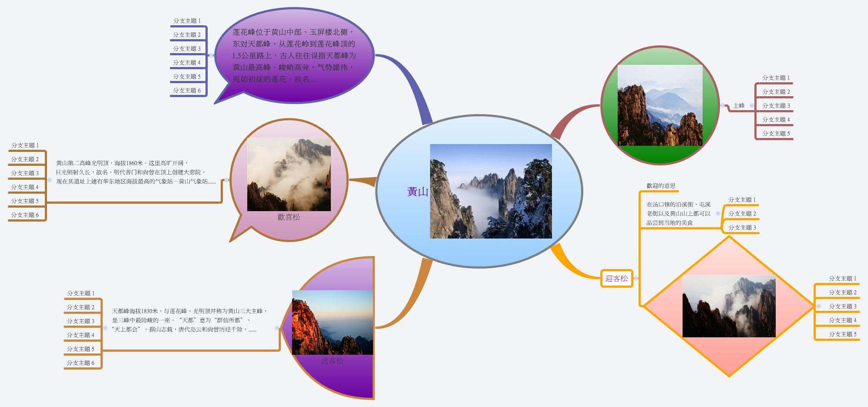Select the cloudy peak photo labeled 歡喜松
The width and height of the screenshot is (868, 407).
coord(289,175)
